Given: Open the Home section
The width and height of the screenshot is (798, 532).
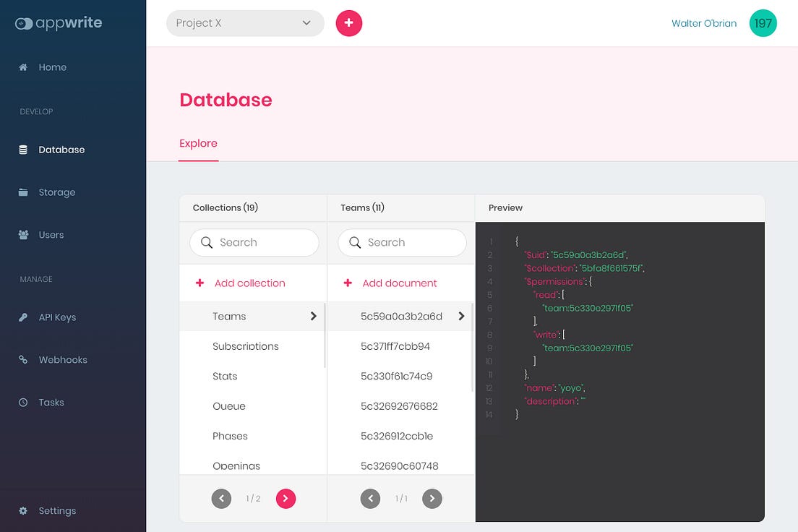Looking at the screenshot, I should (52, 66).
